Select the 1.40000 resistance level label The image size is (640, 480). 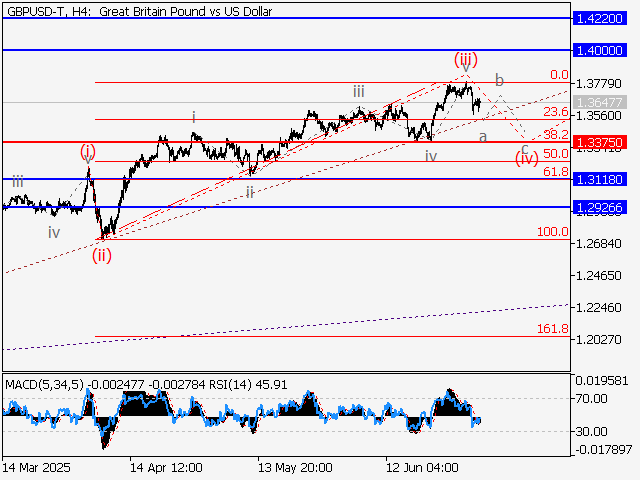click(x=600, y=49)
